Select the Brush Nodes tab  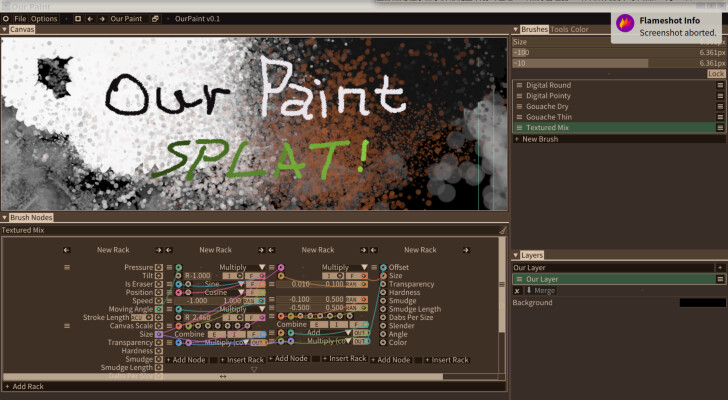[x=31, y=217]
